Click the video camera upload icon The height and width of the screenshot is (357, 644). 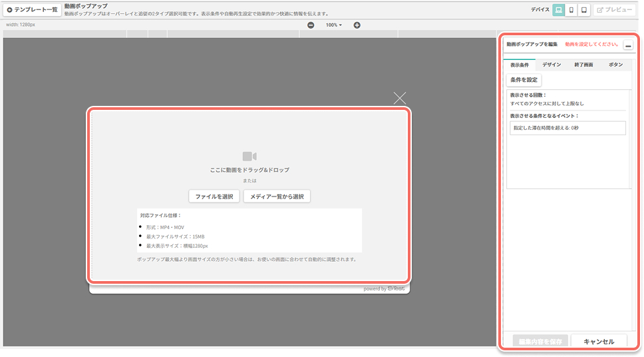249,157
